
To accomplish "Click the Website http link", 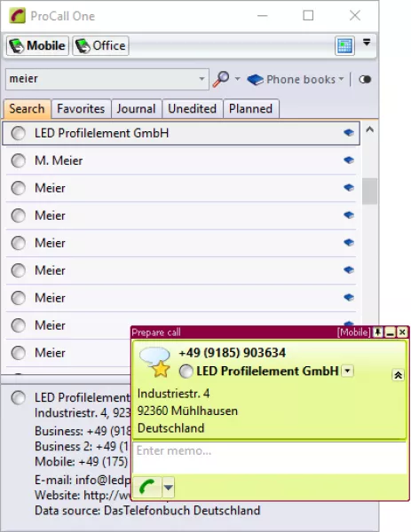I will point(83,495).
